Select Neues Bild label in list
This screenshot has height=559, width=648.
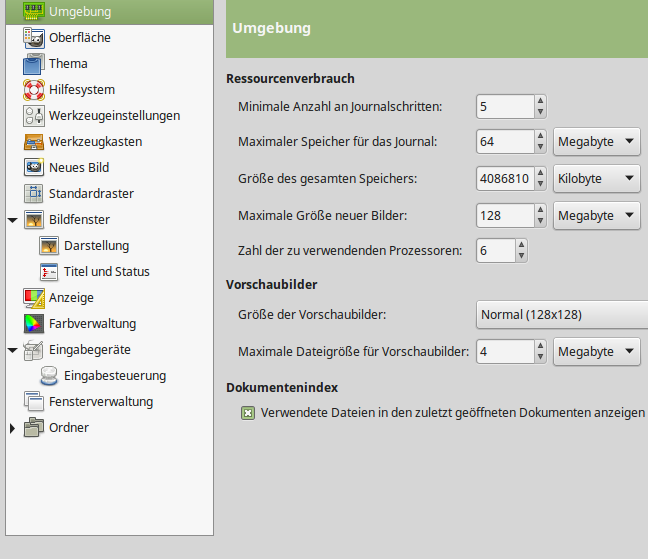(x=79, y=167)
